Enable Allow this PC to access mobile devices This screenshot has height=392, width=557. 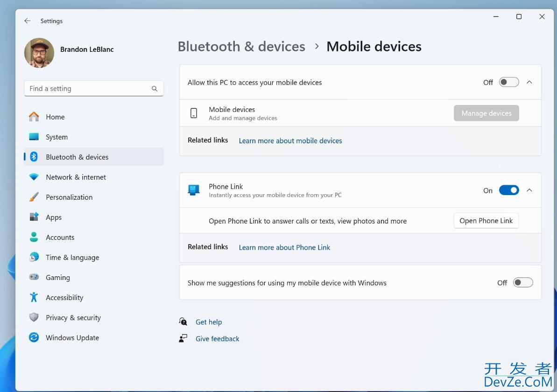[509, 83]
